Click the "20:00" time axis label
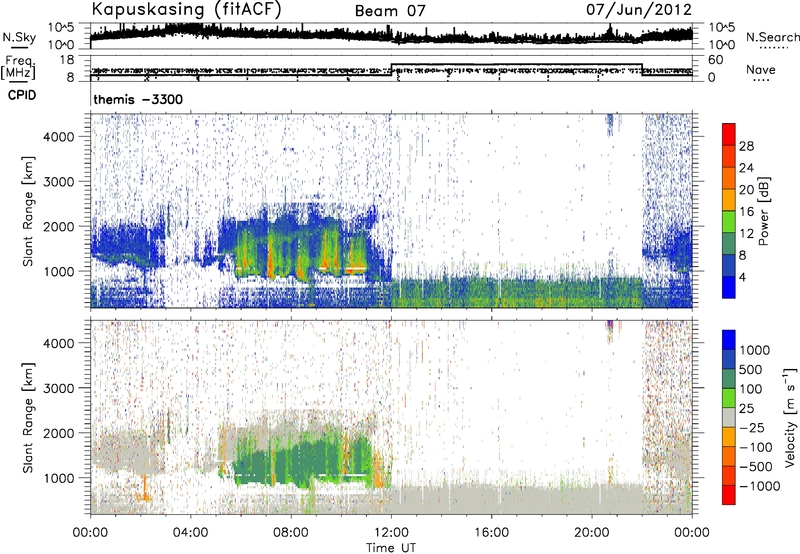Image resolution: width=800 pixels, height=554 pixels. pos(592,533)
